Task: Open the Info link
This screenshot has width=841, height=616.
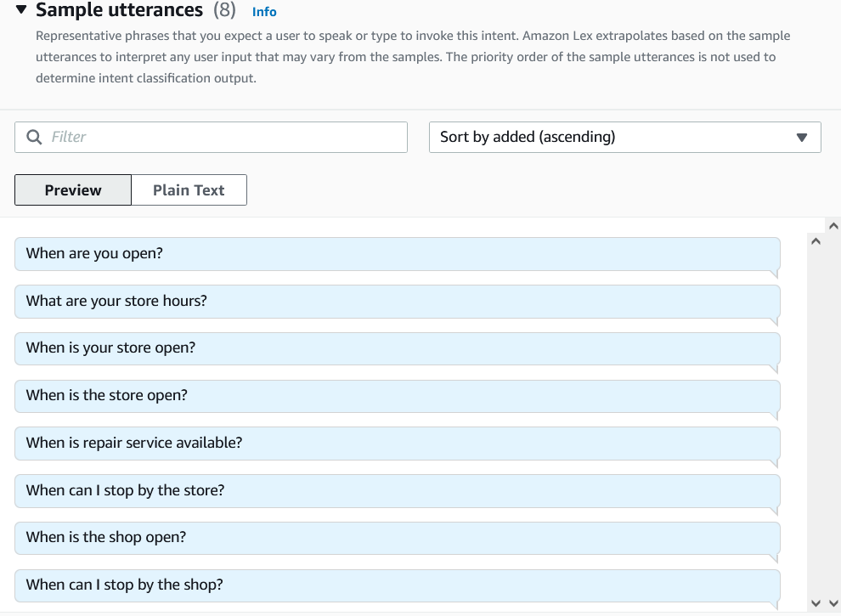Action: pyautogui.click(x=264, y=12)
